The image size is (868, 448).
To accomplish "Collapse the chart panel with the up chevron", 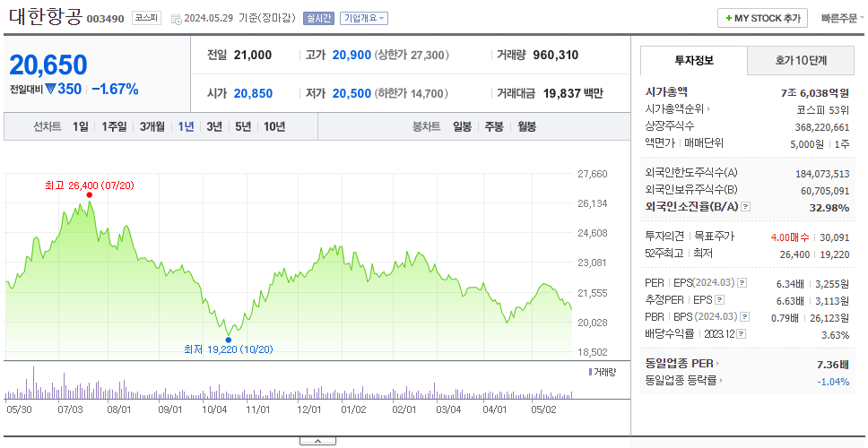I will pyautogui.click(x=317, y=442).
